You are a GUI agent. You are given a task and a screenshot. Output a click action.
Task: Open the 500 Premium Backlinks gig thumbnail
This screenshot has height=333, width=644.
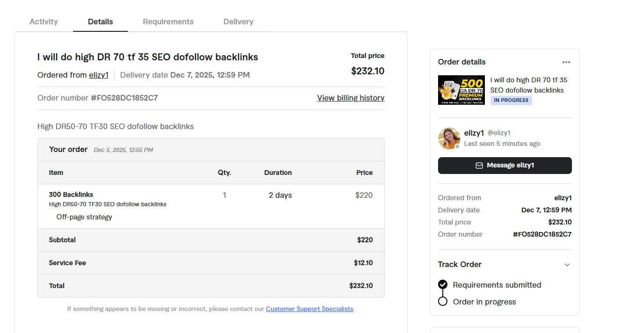(461, 90)
